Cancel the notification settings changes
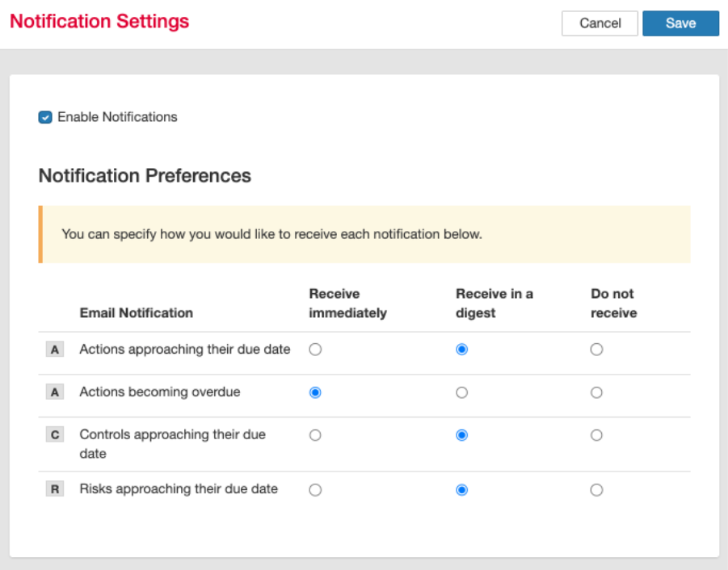The width and height of the screenshot is (728, 570). [x=600, y=23]
